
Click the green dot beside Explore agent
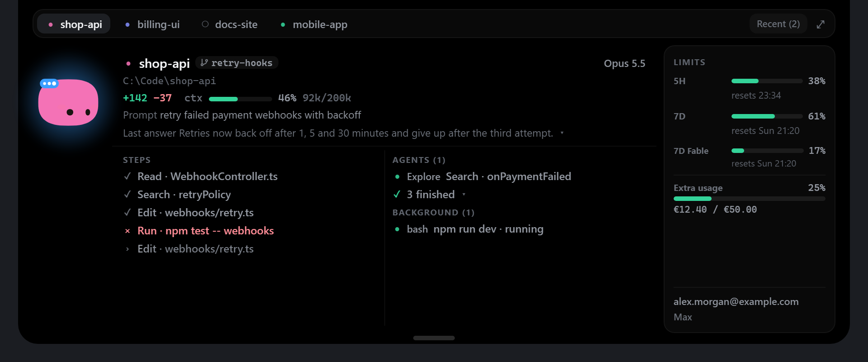point(397,177)
